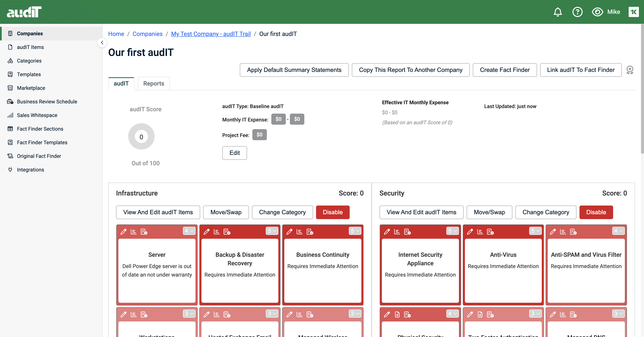This screenshot has width=644, height=337.
Task: Open the Mike user menu
Action: coord(614,12)
